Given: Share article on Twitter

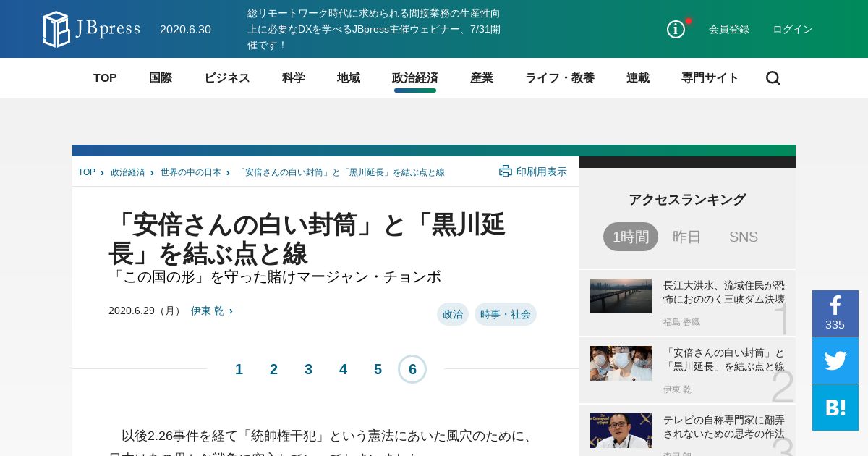Looking at the screenshot, I should coord(835,360).
